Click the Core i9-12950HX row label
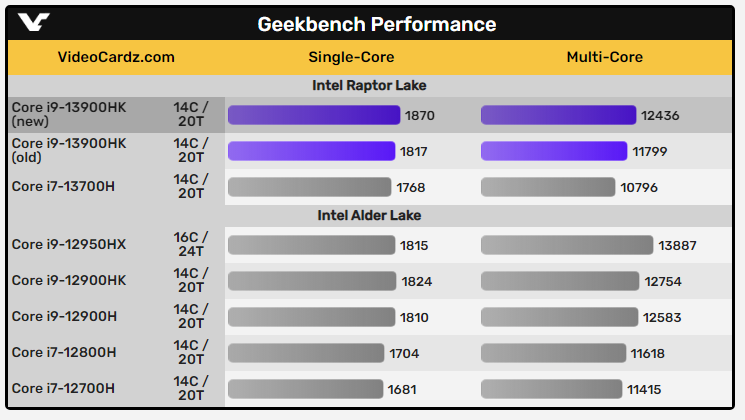 [x=66, y=244]
